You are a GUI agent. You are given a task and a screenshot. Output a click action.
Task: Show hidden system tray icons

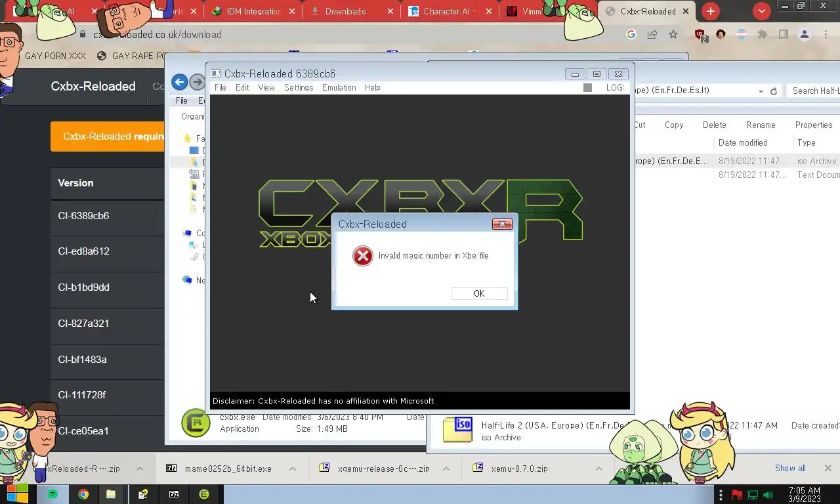(721, 495)
